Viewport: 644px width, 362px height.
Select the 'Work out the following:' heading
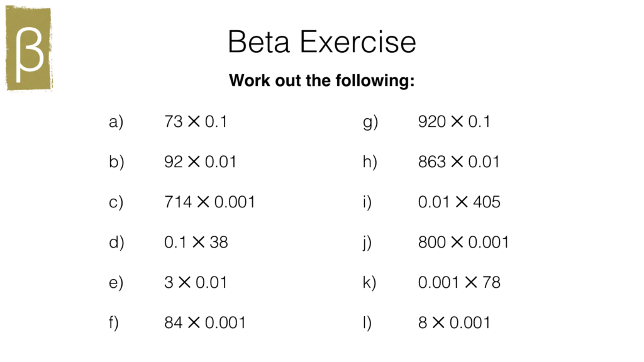321,81
